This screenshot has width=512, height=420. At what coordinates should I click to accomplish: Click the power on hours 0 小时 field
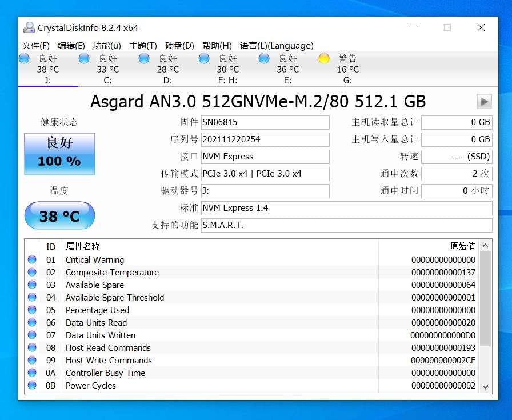point(457,191)
